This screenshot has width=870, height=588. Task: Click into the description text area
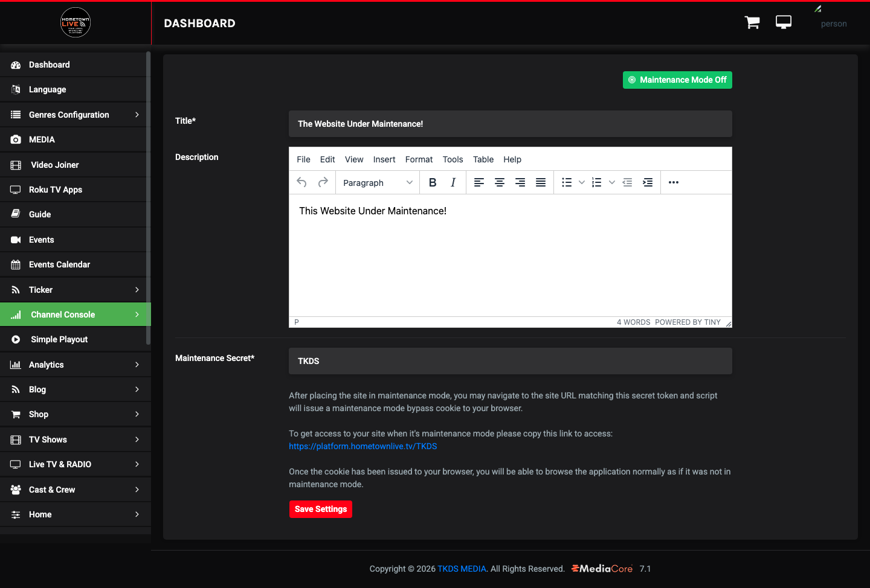point(511,255)
